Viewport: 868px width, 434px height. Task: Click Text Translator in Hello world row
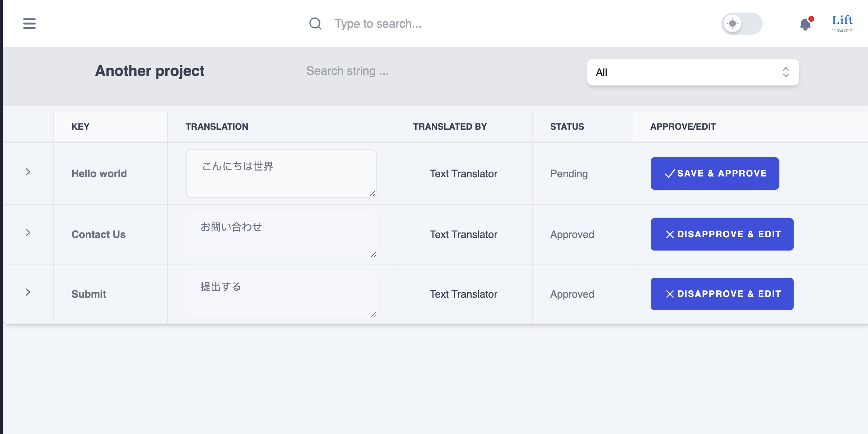[463, 174]
